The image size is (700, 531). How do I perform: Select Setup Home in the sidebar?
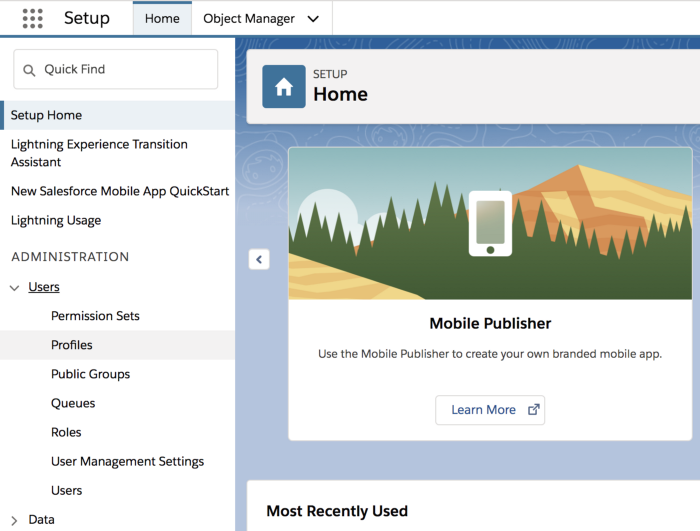[117, 115]
